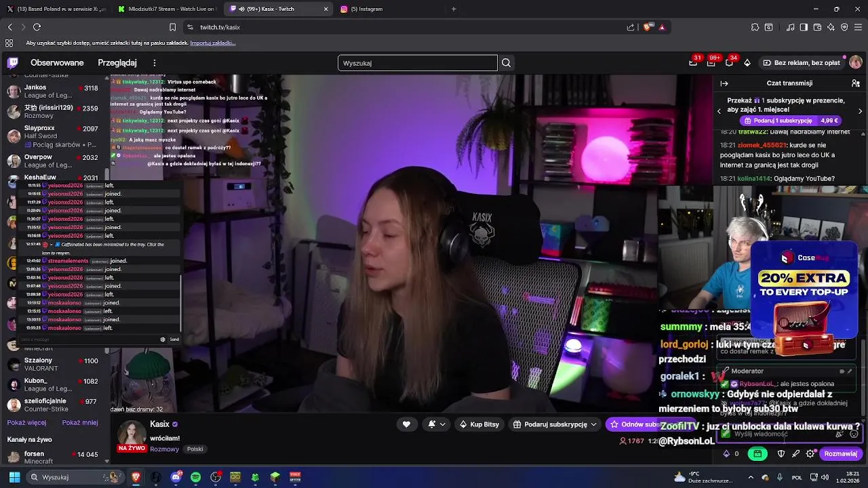Open Przeglądaj navigation tab
The image size is (868, 488).
point(117,63)
